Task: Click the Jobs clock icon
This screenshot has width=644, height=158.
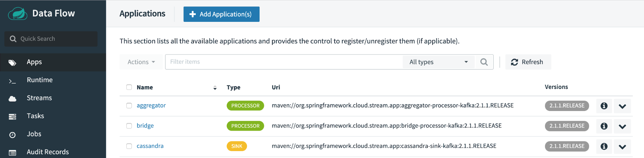Action: coord(12,135)
